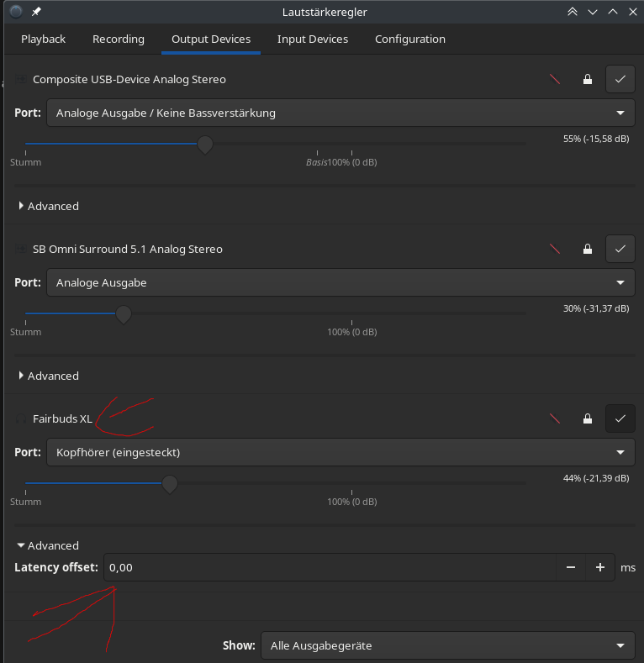644x663 pixels.
Task: Click the Fairbuds XL device name
Action: pos(62,418)
